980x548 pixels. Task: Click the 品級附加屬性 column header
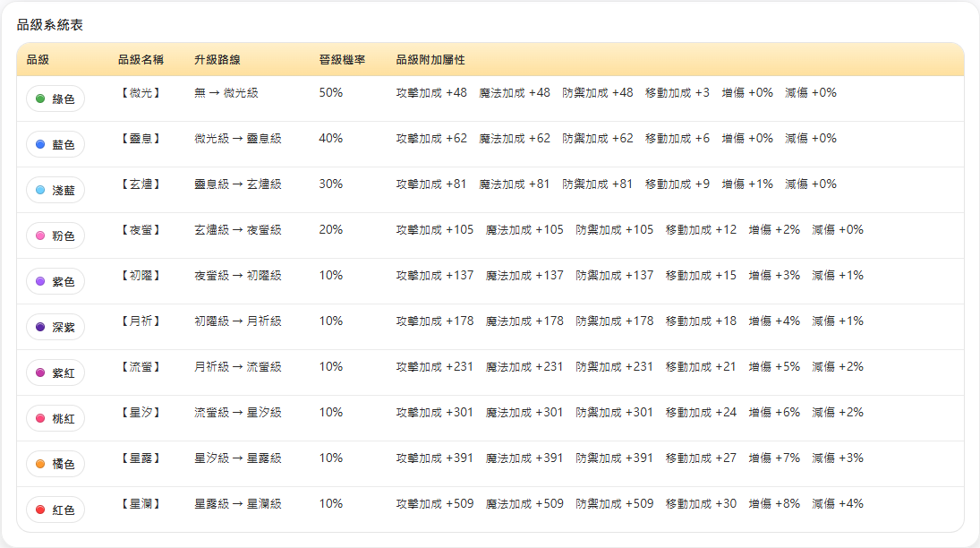click(x=430, y=60)
